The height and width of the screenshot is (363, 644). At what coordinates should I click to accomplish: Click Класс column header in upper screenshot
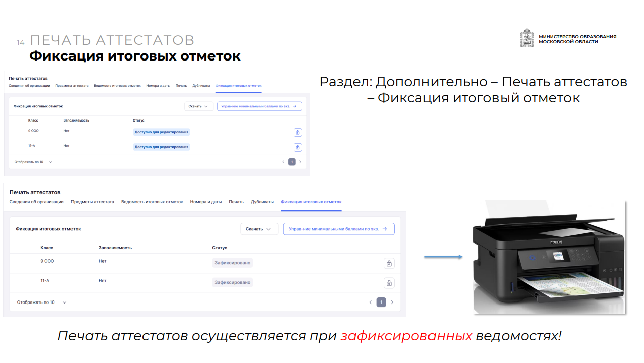point(33,120)
